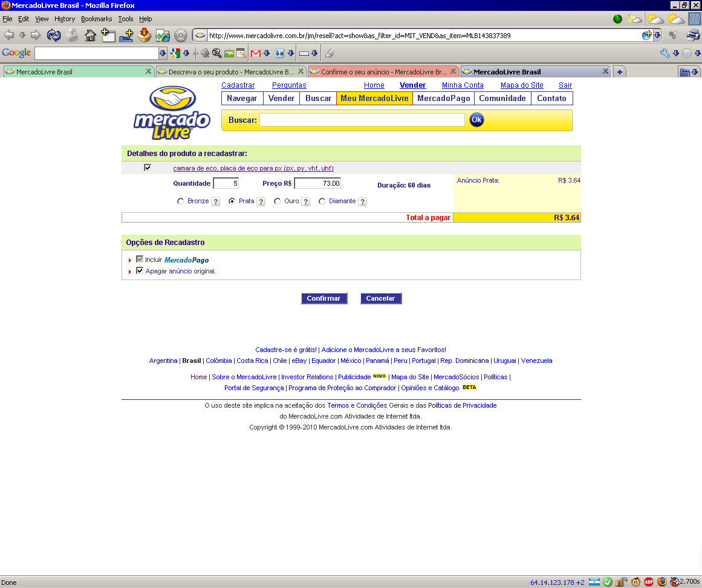Open the Minha Conta link
This screenshot has width=702, height=588.
463,85
